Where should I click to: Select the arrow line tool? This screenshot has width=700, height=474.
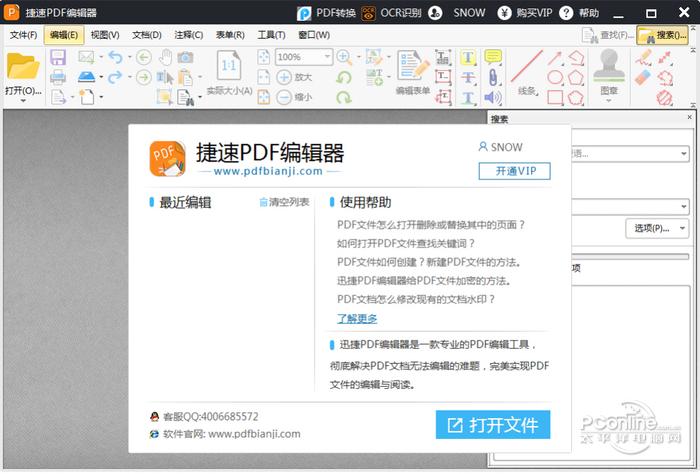(x=555, y=58)
